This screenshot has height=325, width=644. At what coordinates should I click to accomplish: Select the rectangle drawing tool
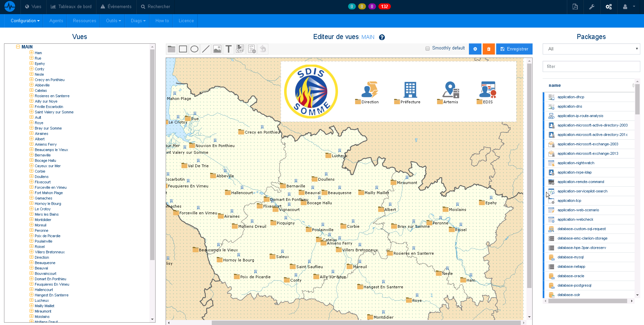[x=183, y=49]
